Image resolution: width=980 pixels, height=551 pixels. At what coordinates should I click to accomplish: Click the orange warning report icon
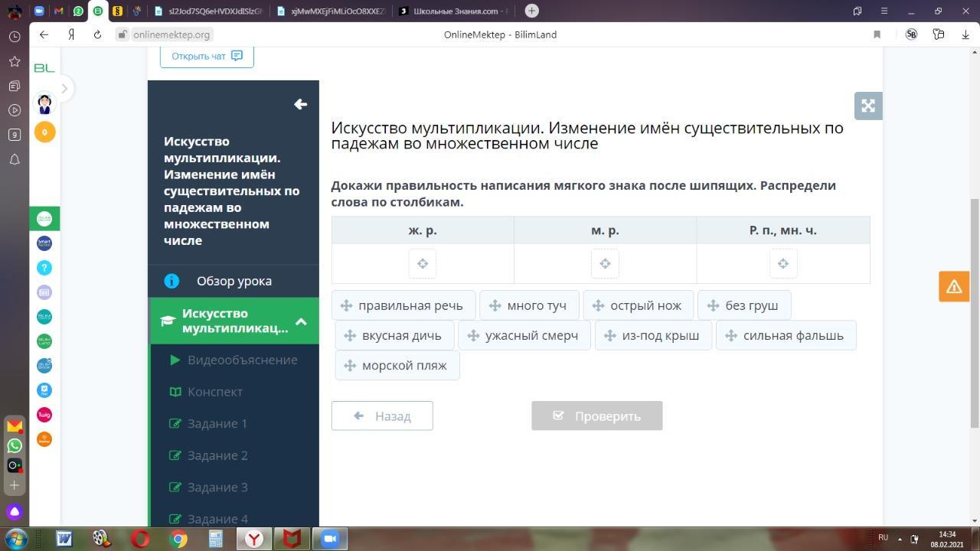point(954,286)
